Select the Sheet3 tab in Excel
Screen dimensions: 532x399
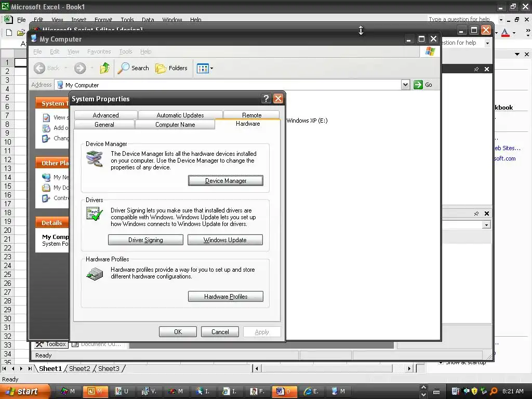click(109, 368)
